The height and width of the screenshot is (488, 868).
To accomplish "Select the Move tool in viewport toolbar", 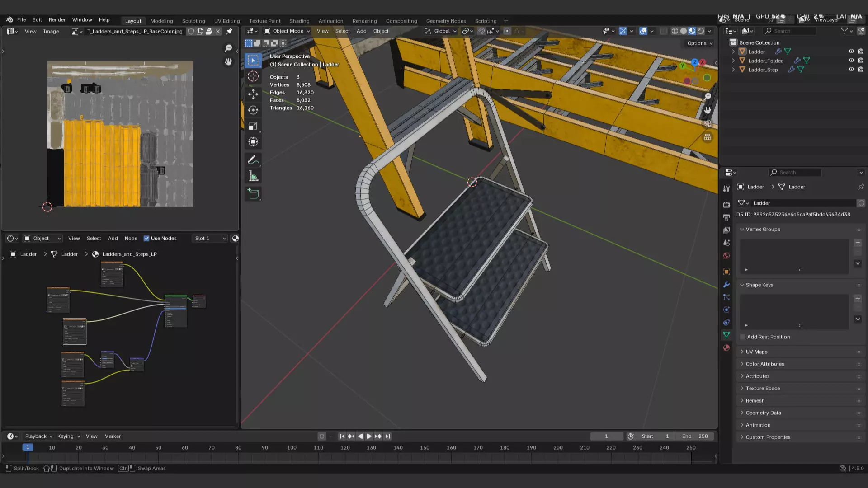I will pyautogui.click(x=253, y=94).
